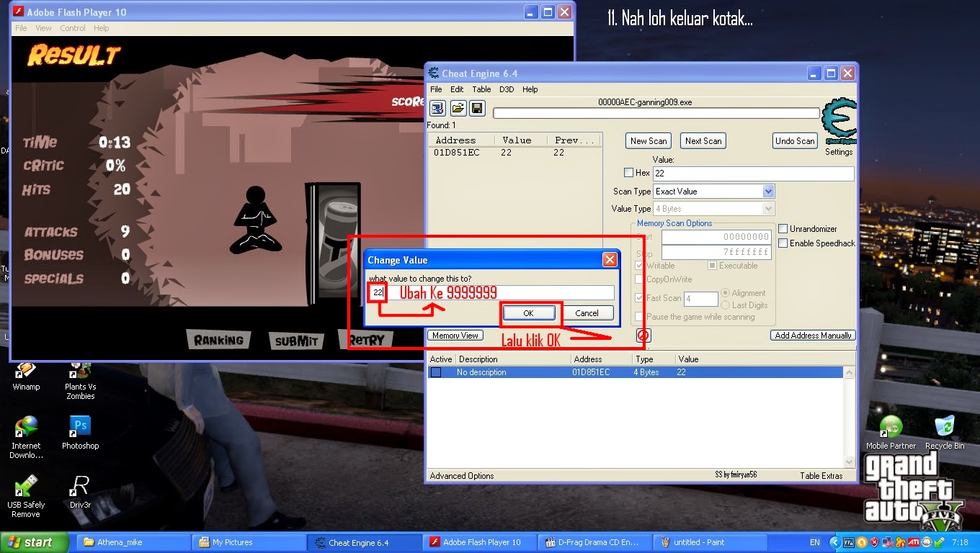Open Plants Vs Zombies desktop shortcut
The image size is (980, 553).
click(x=80, y=369)
